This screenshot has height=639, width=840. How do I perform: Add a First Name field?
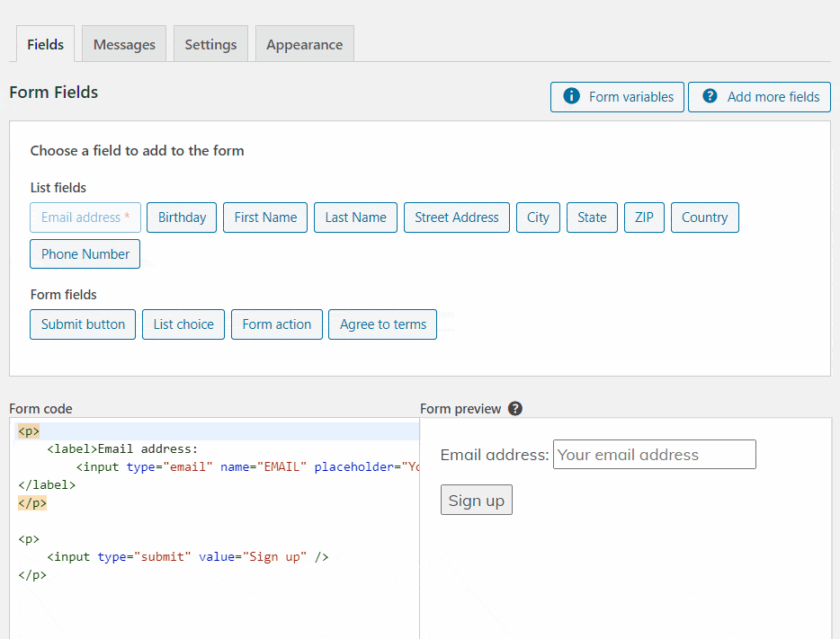click(x=264, y=217)
